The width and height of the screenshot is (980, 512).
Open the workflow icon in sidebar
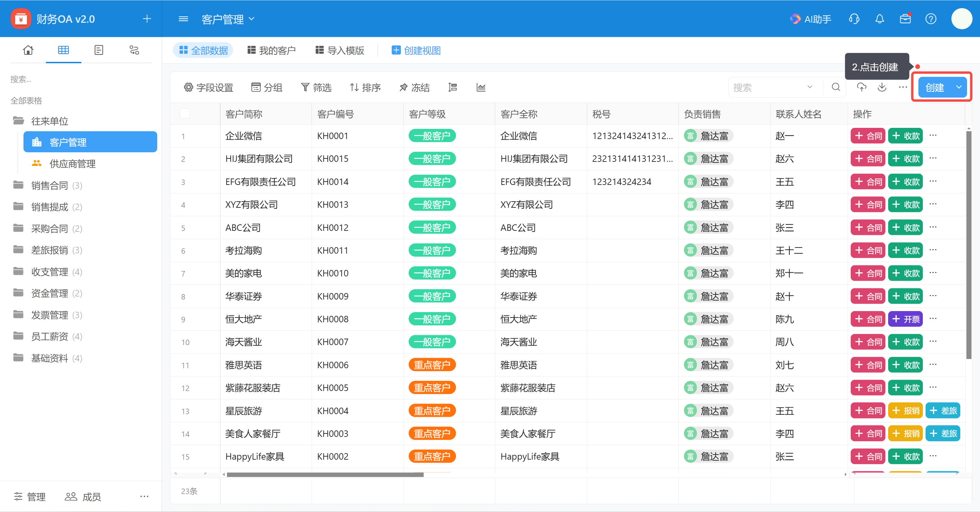134,50
